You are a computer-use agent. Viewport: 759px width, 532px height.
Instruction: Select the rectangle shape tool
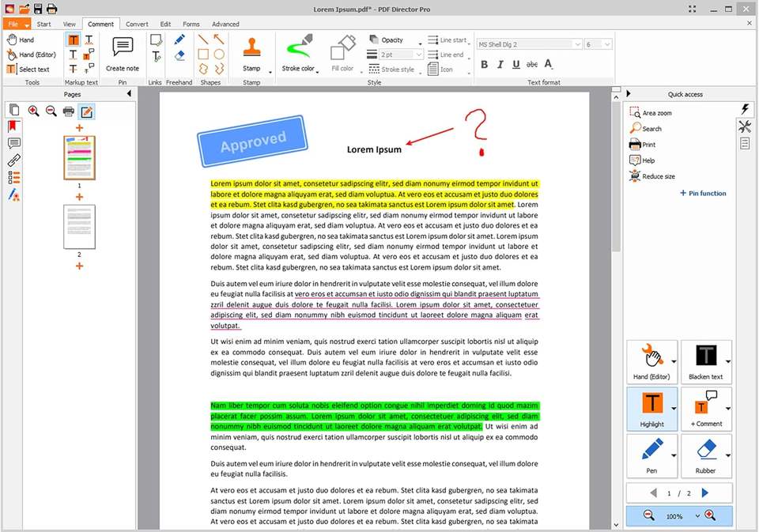(203, 55)
